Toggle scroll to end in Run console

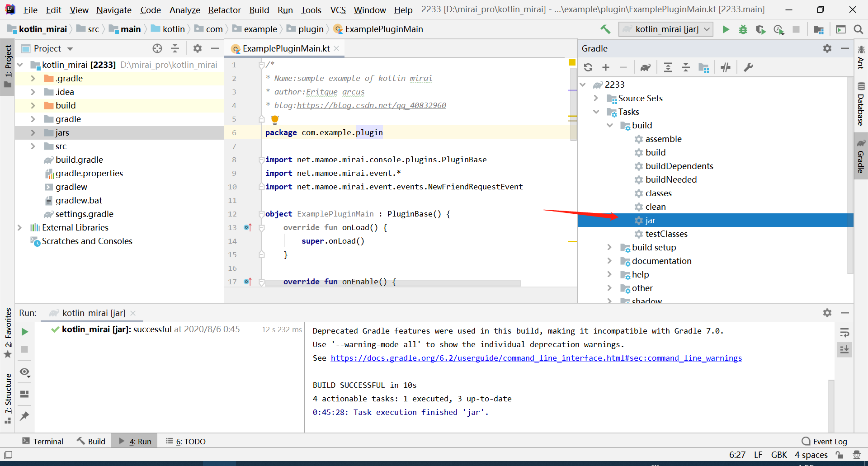844,349
